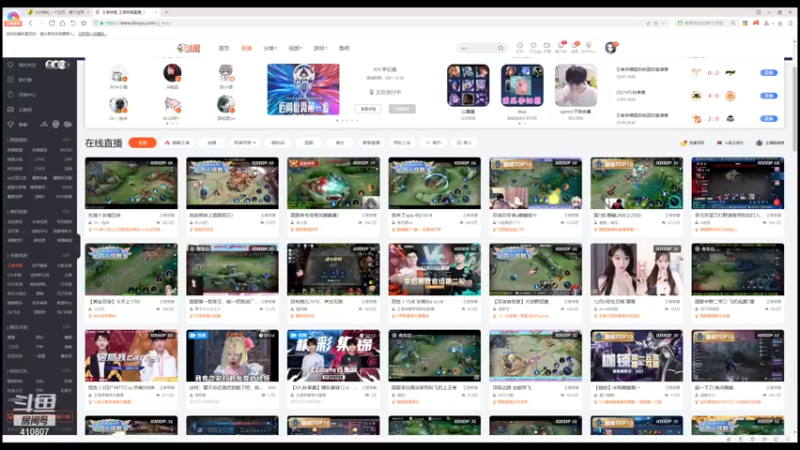
Task: Click blue button for 4:0 match
Action: (769, 96)
